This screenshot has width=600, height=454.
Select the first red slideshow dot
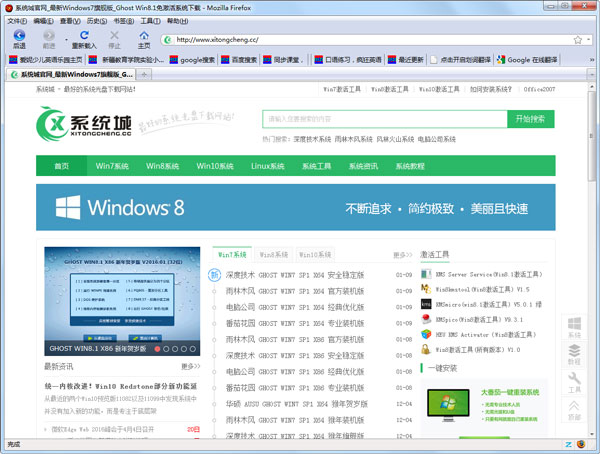(157, 349)
